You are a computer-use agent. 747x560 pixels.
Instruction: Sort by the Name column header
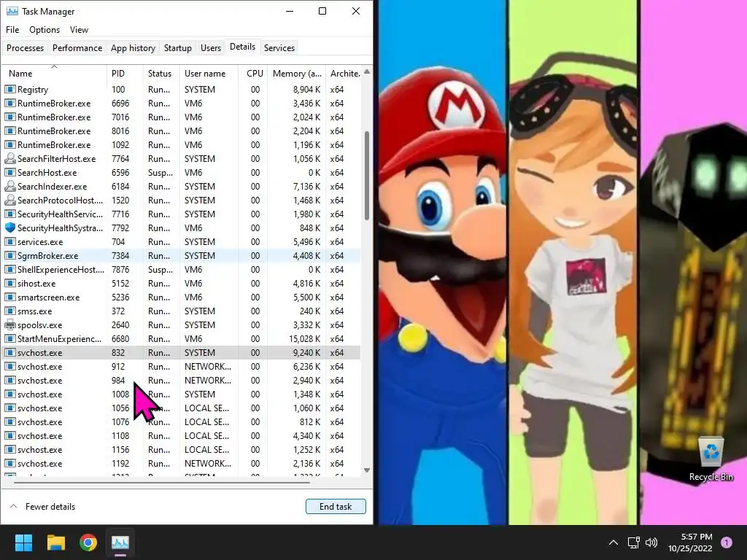pos(54,74)
